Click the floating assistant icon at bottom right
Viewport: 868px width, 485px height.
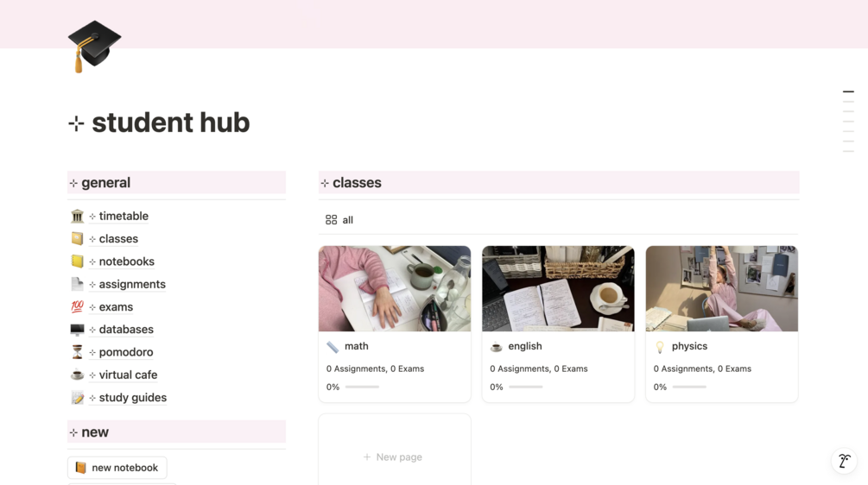[844, 461]
